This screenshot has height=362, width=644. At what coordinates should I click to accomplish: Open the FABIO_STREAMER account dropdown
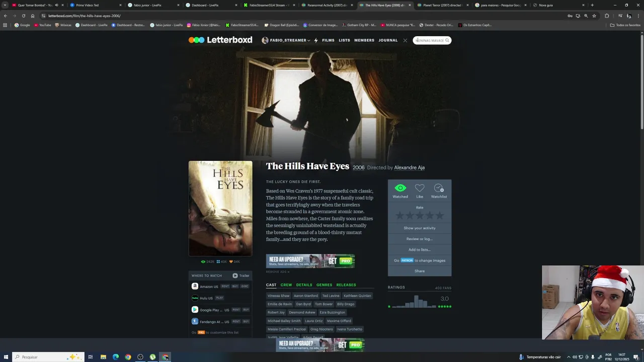coord(286,40)
